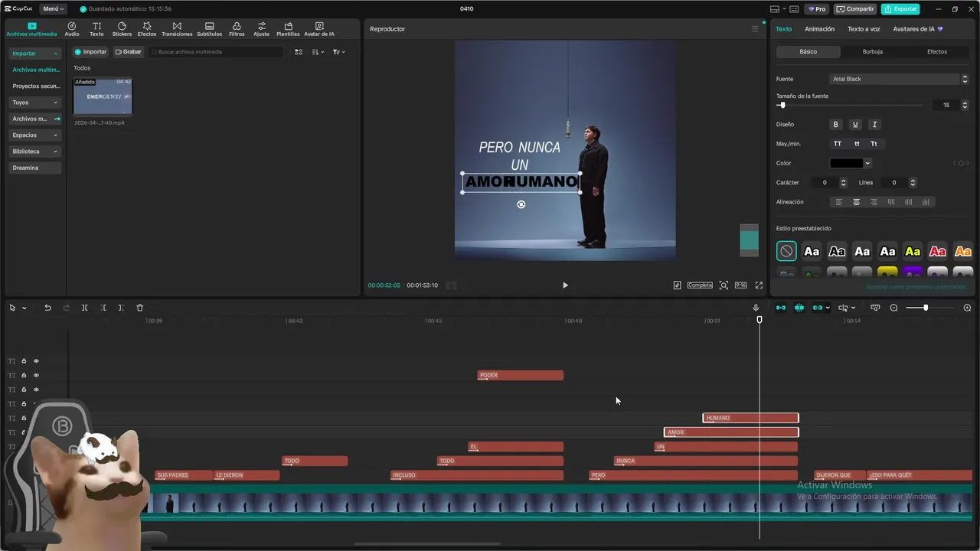This screenshot has height=551, width=980.
Task: Zoom out the timeline with the minus icon
Action: click(893, 308)
